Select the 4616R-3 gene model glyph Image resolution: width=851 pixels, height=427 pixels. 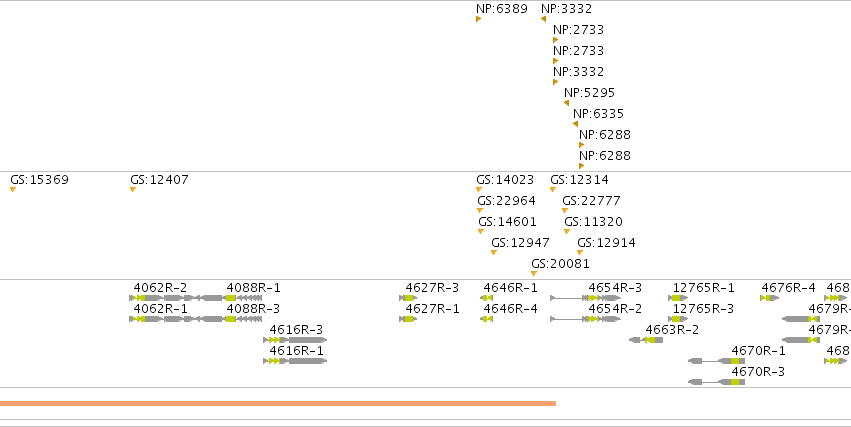pos(295,340)
